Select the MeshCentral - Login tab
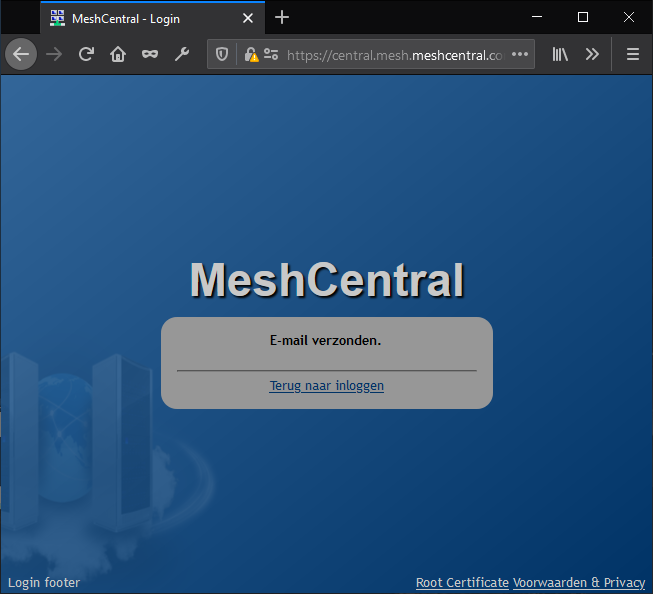The height and width of the screenshot is (594, 653). tap(152, 18)
